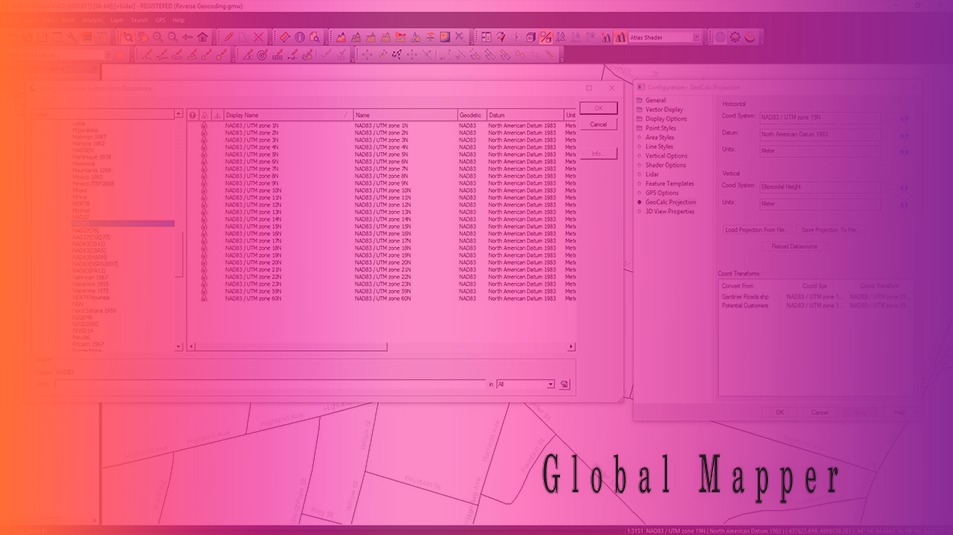The width and height of the screenshot is (953, 535).
Task: Click the Zoom In magnifier icon
Action: tap(158, 37)
